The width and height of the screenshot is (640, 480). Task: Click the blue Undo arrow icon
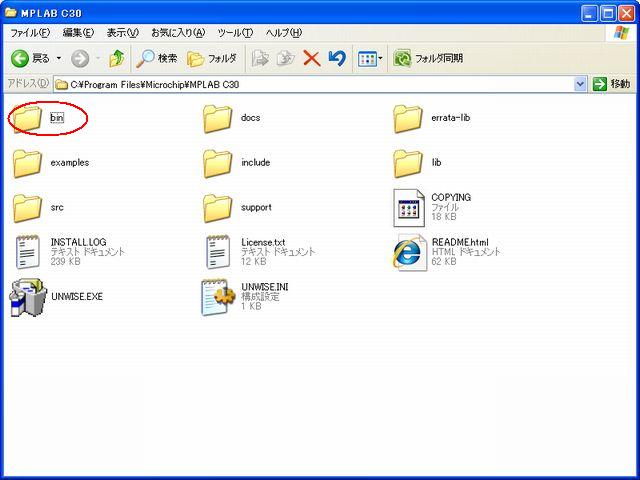(337, 58)
